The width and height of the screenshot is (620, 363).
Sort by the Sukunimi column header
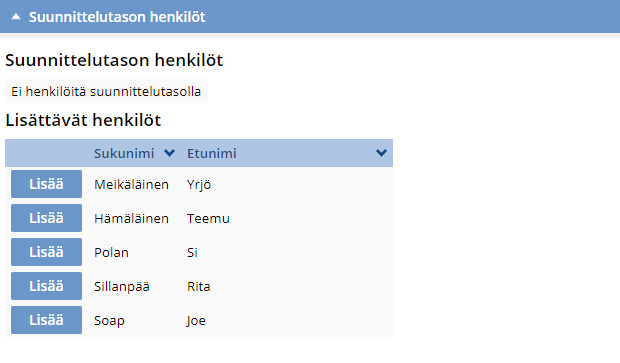(124, 153)
